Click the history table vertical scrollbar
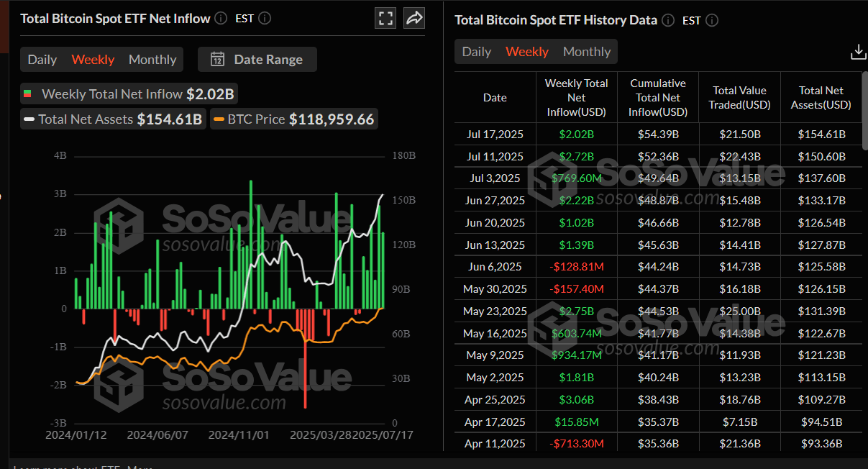The width and height of the screenshot is (868, 469). [x=864, y=111]
